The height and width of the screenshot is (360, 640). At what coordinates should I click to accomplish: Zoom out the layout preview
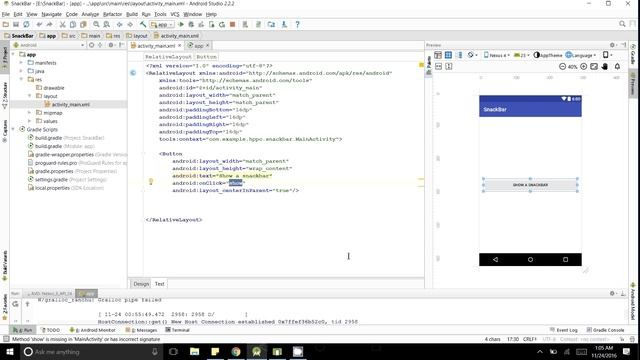click(562, 66)
